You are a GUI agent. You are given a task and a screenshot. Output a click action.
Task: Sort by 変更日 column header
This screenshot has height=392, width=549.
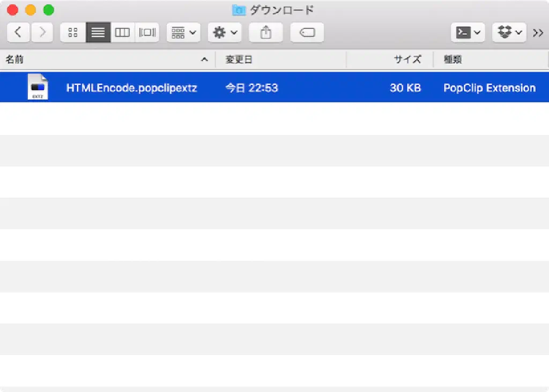(x=280, y=59)
